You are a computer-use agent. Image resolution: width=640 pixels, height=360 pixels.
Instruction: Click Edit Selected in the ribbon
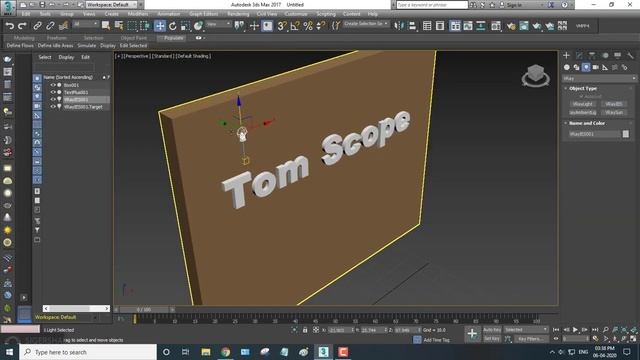pyautogui.click(x=133, y=46)
